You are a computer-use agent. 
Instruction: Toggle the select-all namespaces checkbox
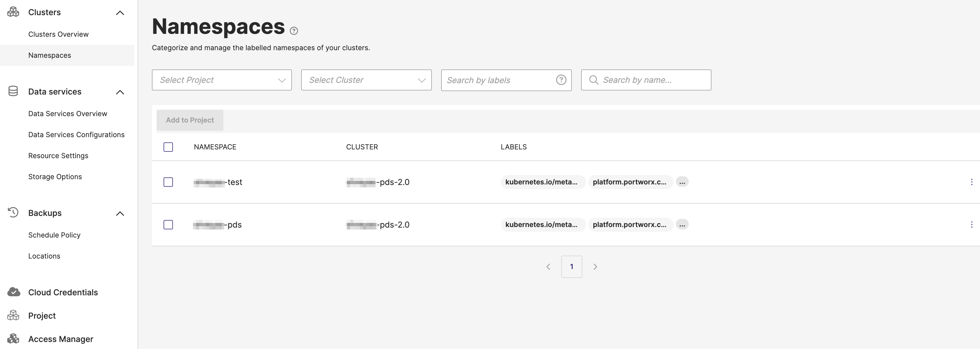tap(168, 146)
